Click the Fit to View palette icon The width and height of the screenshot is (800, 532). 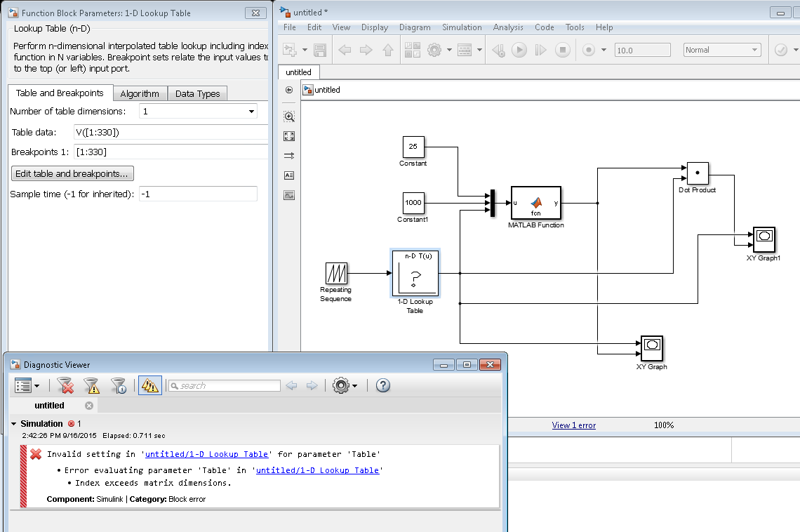click(x=289, y=136)
